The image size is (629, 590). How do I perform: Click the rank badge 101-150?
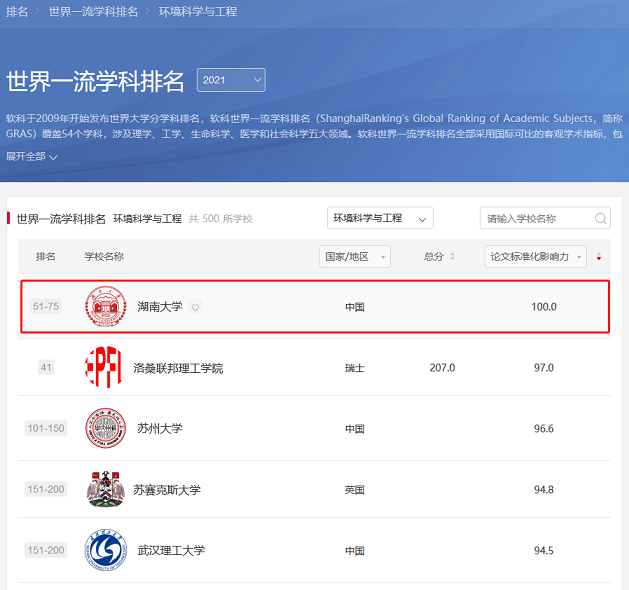46,428
